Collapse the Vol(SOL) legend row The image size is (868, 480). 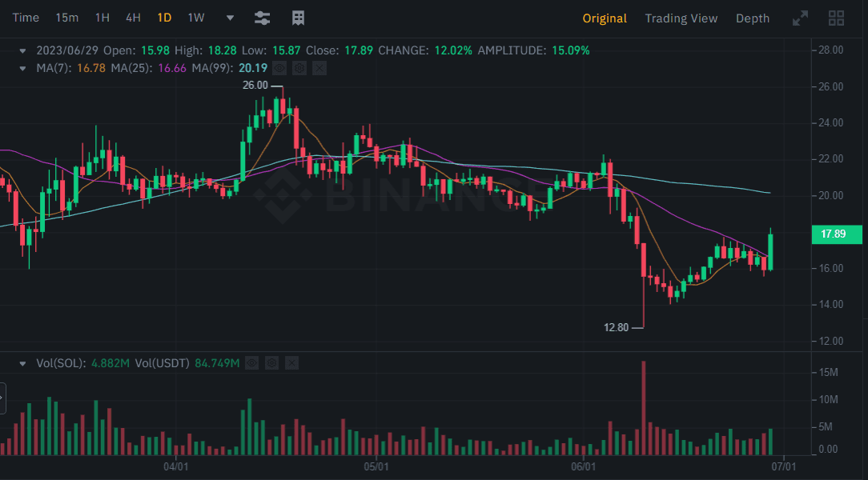pyautogui.click(x=23, y=363)
